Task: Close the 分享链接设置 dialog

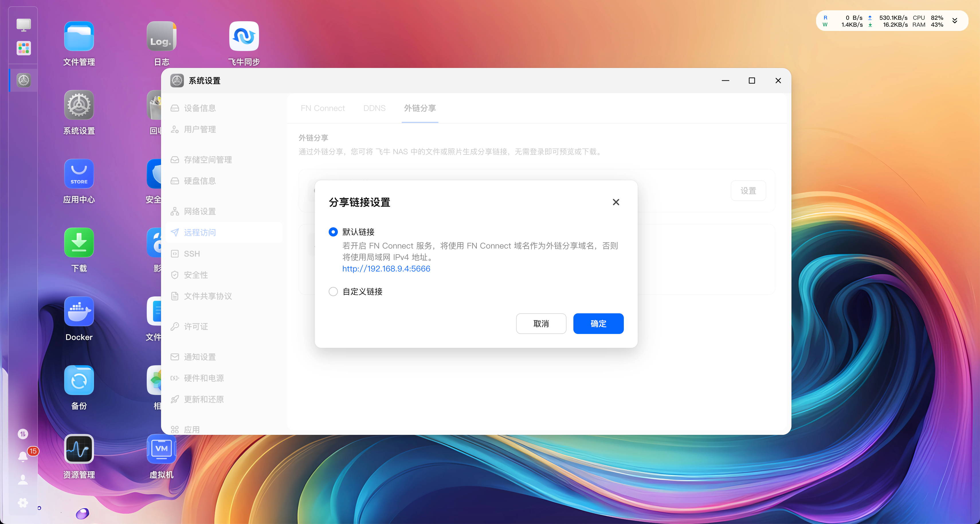Action: coord(616,202)
